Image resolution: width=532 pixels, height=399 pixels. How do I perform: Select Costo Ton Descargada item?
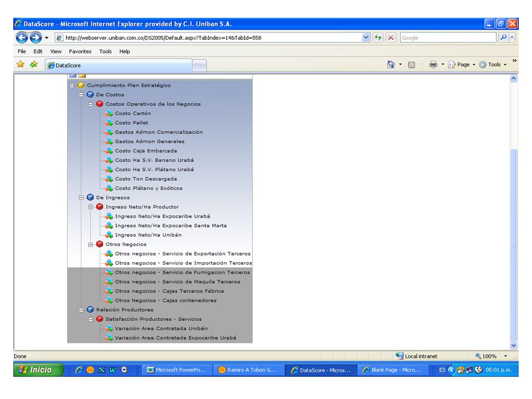click(x=146, y=179)
